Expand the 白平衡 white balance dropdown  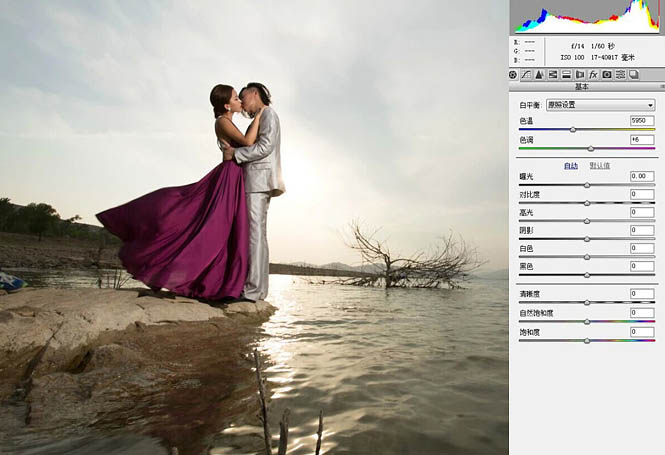click(600, 105)
